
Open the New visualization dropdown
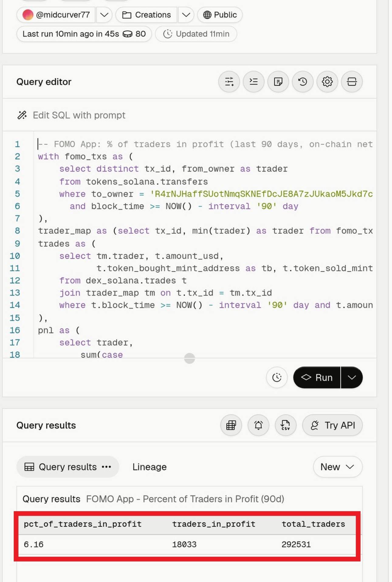[338, 467]
